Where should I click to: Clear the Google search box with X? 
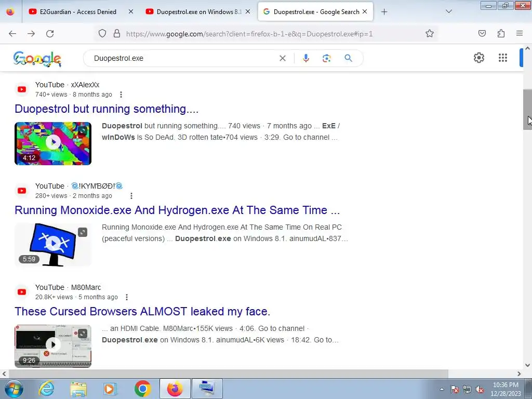coord(282,58)
